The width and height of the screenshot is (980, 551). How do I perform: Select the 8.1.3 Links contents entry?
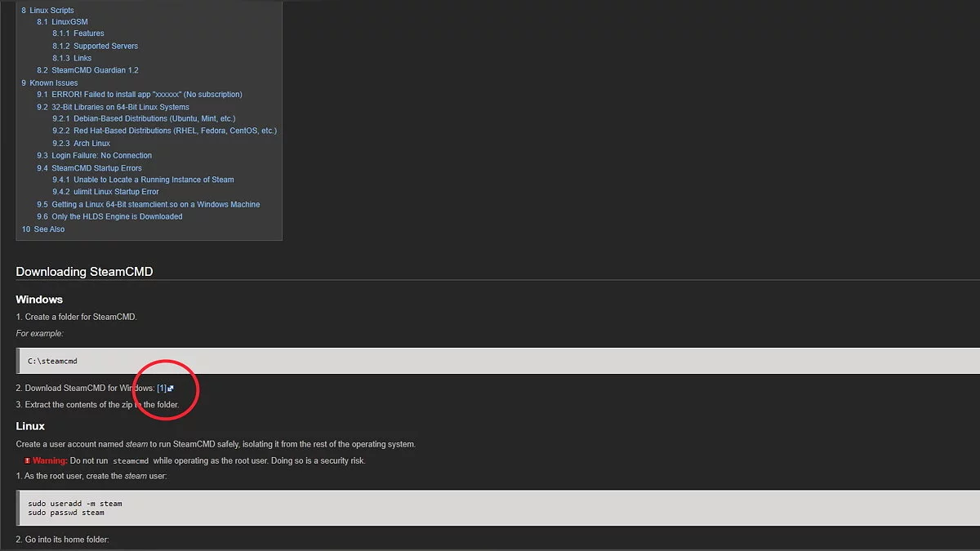click(x=82, y=59)
